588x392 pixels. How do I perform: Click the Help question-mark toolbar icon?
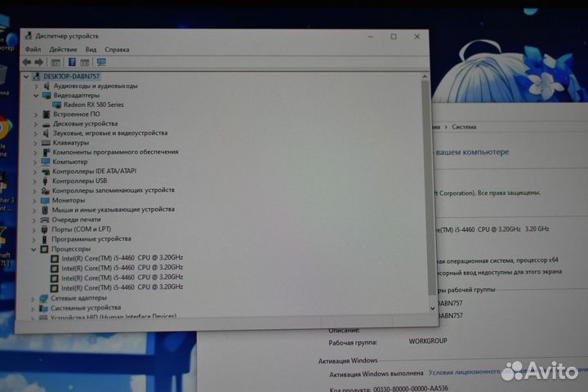coord(72,62)
